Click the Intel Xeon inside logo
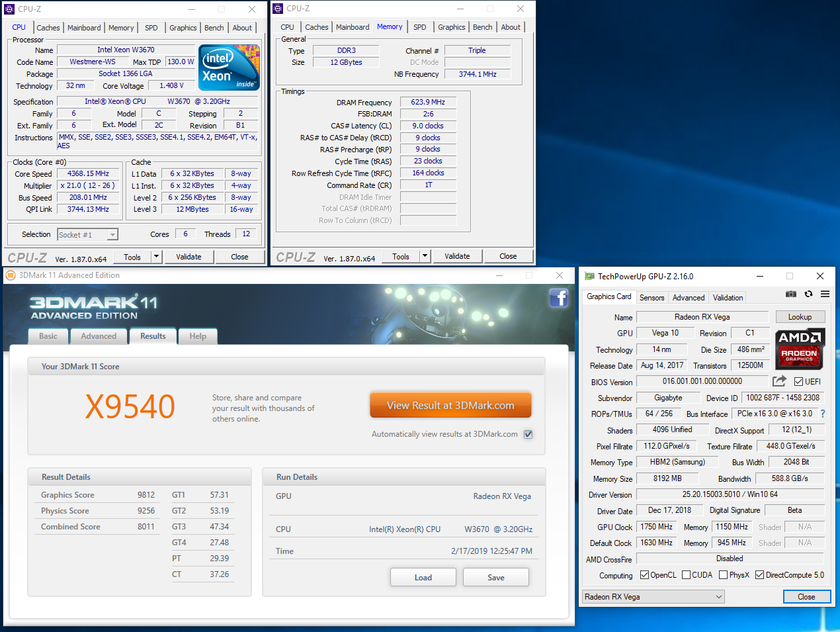The height and width of the screenshot is (632, 840). pos(230,68)
